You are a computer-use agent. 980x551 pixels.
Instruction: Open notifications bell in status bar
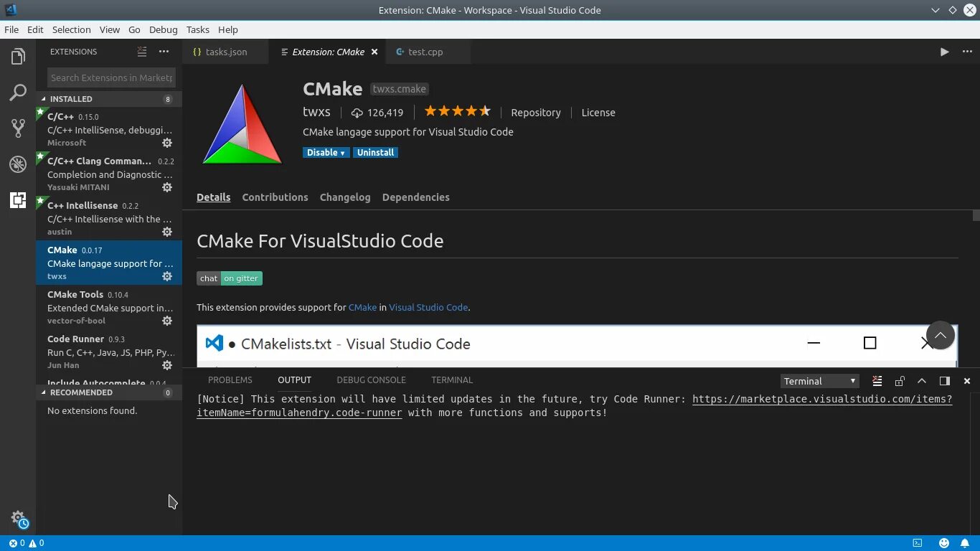click(966, 543)
